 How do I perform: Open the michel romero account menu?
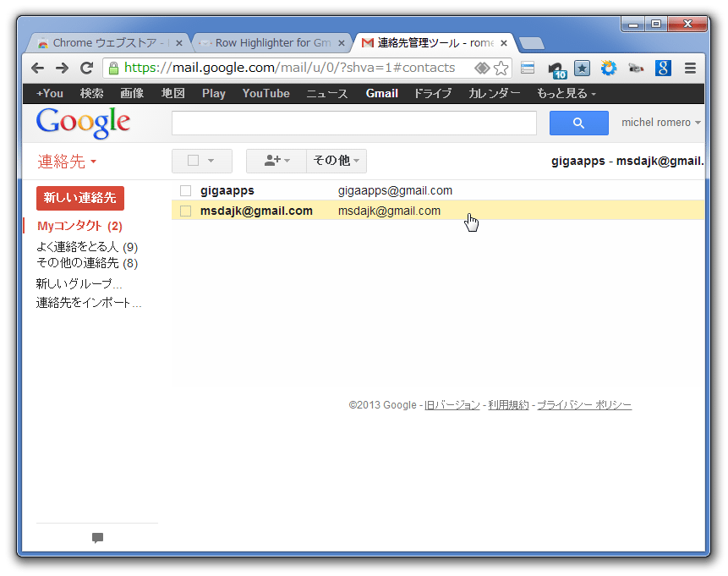(x=661, y=122)
